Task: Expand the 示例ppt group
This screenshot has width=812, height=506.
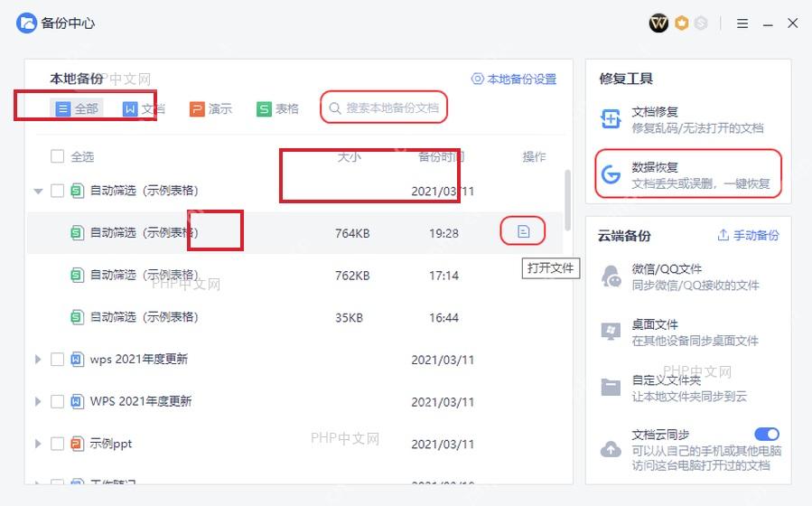Action: point(38,444)
